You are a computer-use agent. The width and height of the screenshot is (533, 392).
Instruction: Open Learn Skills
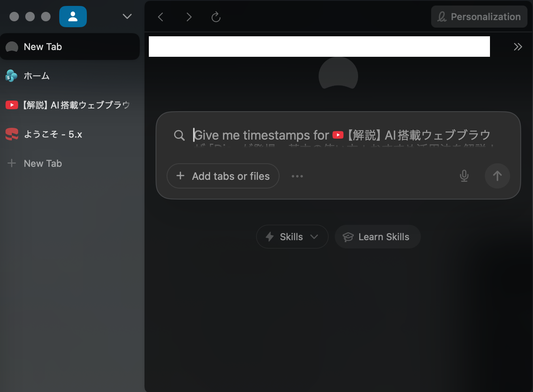[x=377, y=237]
